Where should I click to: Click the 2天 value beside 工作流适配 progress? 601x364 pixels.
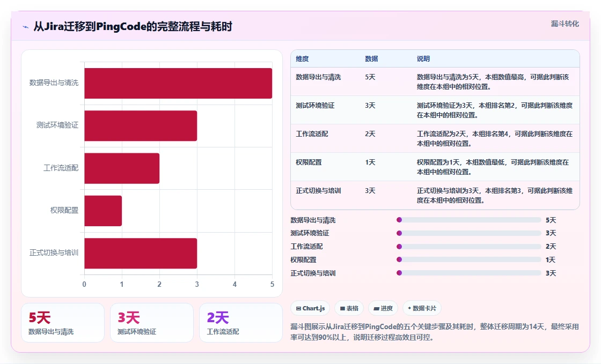[551, 247]
